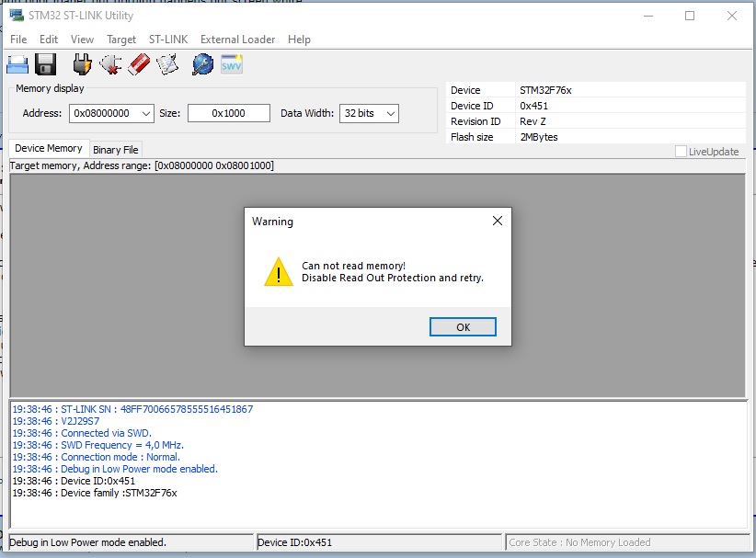Click the Program verify toolbar icon
This screenshot has width=756, height=558.
pos(167,64)
